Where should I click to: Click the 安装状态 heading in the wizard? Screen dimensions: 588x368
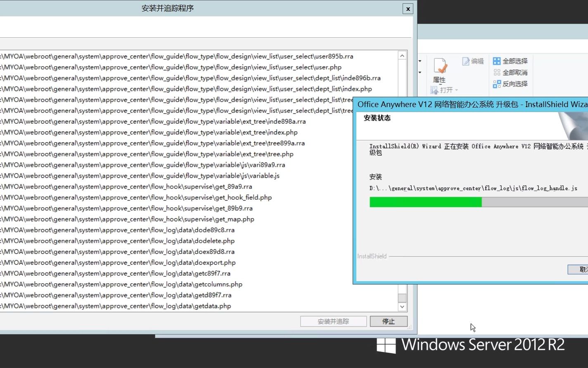377,118
